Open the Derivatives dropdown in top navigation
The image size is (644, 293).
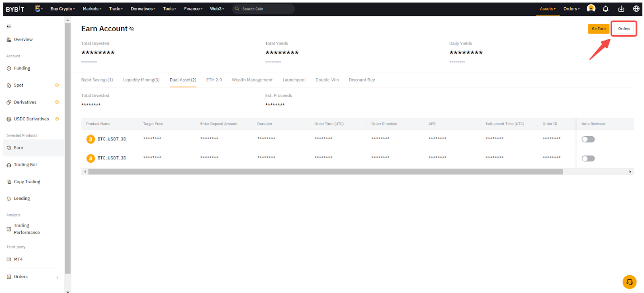[x=143, y=9]
